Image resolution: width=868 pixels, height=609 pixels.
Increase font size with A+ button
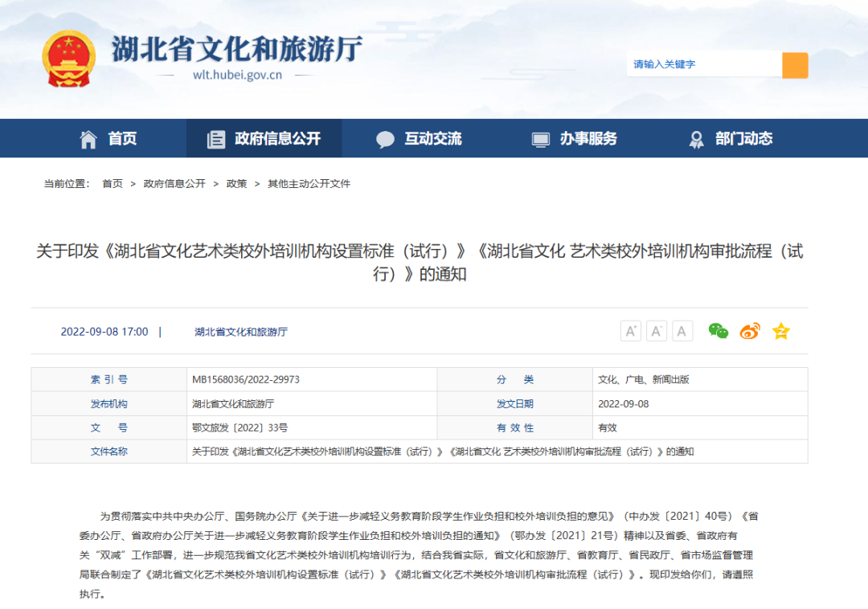pyautogui.click(x=631, y=331)
